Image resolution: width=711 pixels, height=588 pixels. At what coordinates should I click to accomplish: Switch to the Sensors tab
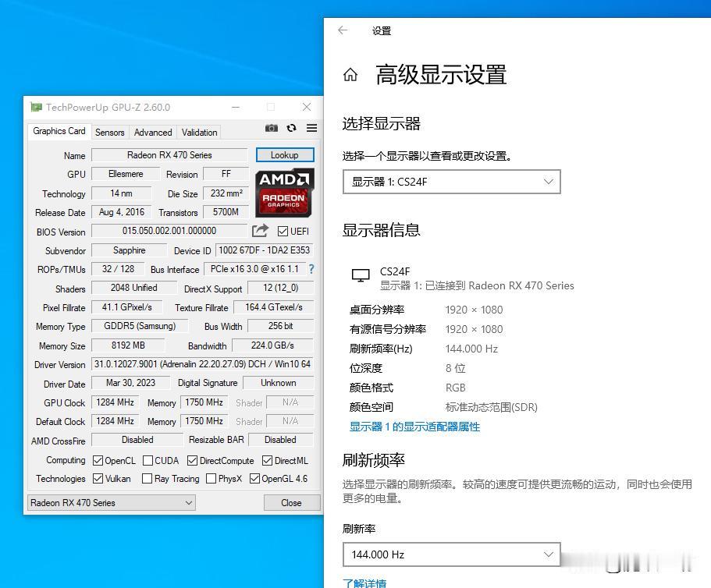[x=110, y=133]
